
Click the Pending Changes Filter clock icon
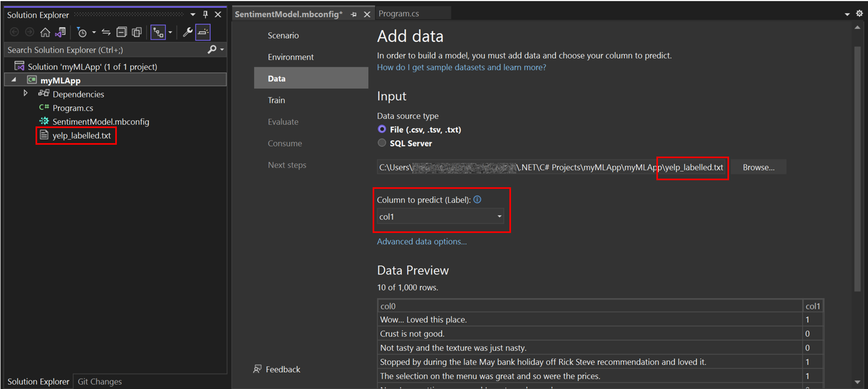point(82,32)
